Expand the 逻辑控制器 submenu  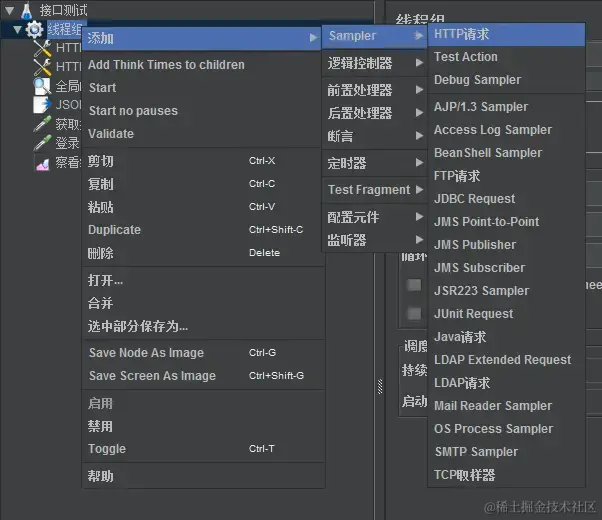[x=374, y=63]
